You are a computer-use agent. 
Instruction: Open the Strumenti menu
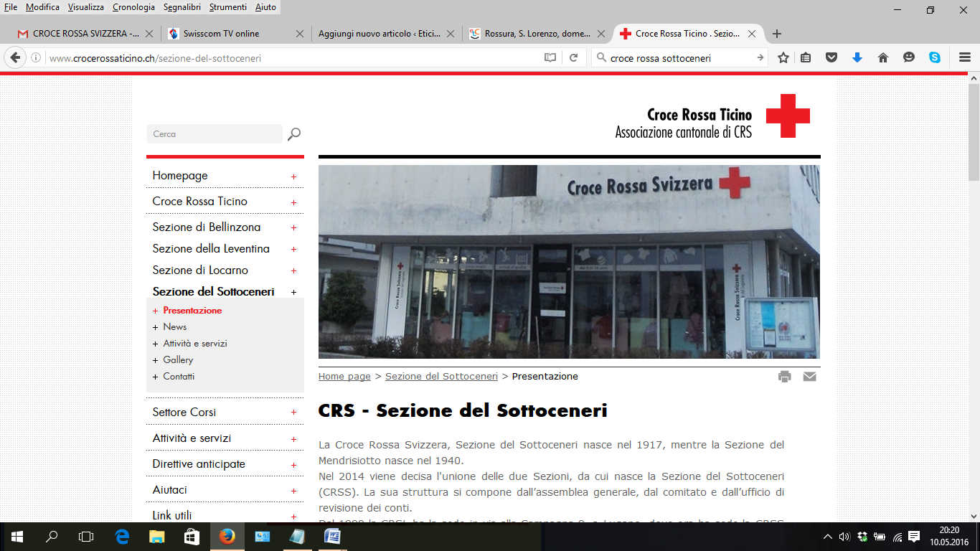[227, 7]
